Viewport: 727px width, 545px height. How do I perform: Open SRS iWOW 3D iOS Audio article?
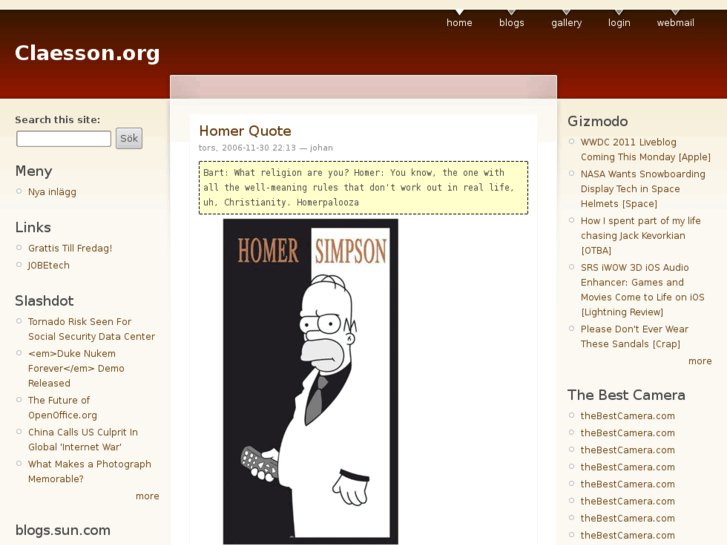pyautogui.click(x=642, y=289)
